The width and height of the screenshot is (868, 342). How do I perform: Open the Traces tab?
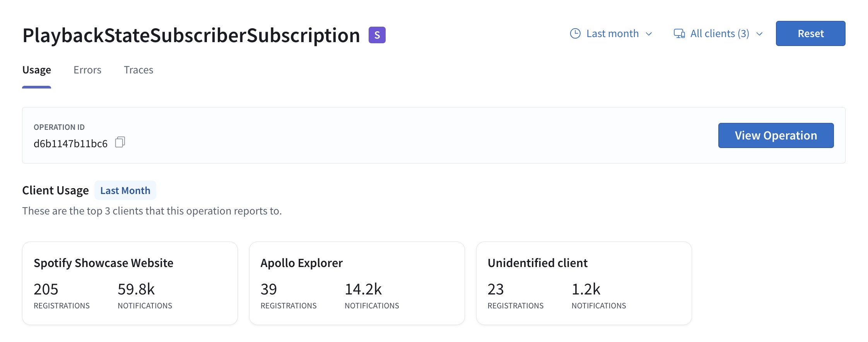pos(138,70)
